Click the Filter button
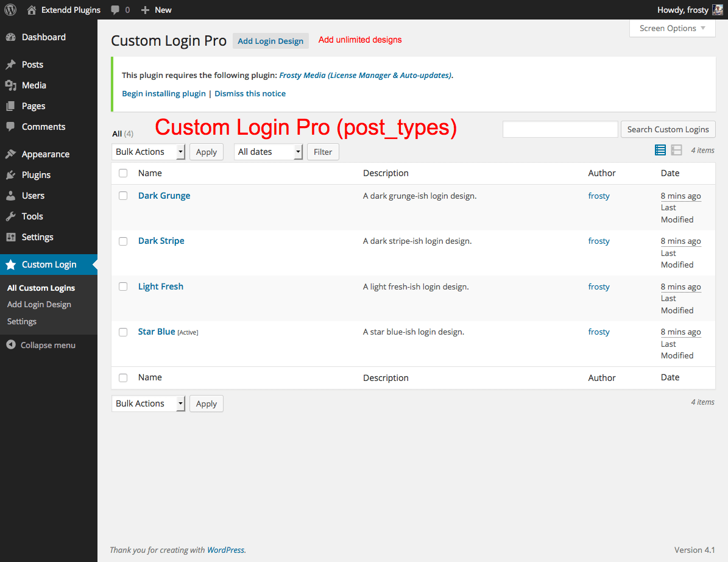This screenshot has width=728, height=562. pyautogui.click(x=323, y=152)
